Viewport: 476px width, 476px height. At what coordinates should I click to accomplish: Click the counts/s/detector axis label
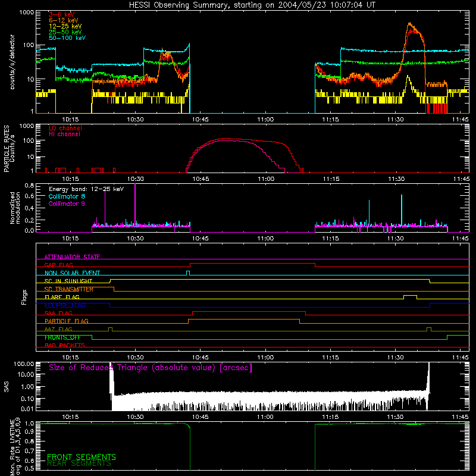(12, 62)
